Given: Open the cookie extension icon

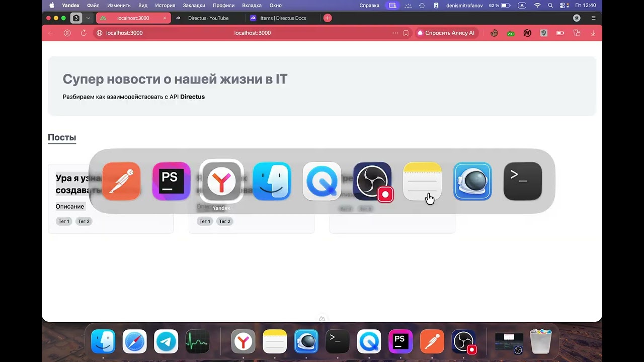Looking at the screenshot, I should [x=495, y=33].
